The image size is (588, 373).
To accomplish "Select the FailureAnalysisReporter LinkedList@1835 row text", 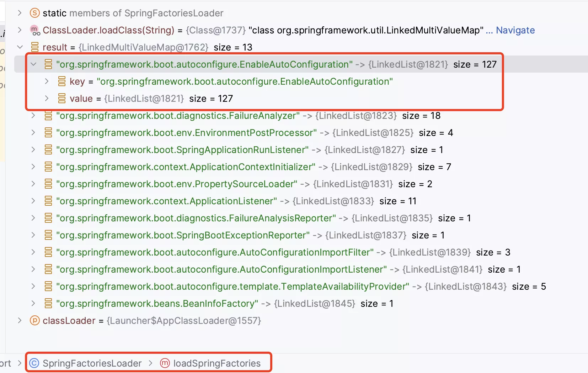I will click(263, 218).
